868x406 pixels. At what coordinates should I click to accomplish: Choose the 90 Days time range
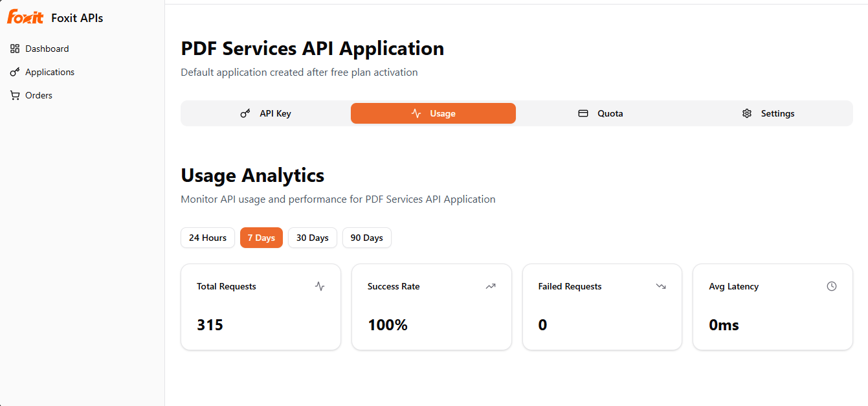click(367, 238)
